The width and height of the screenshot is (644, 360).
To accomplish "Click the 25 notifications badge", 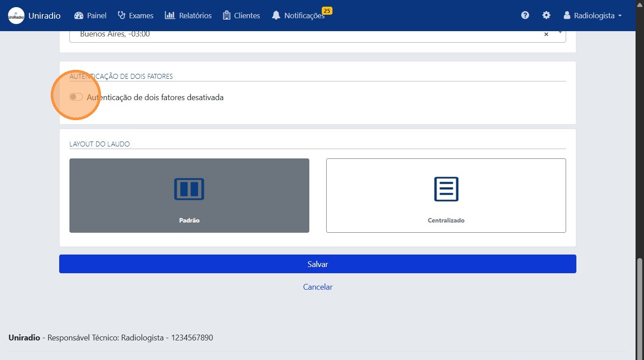I will pos(327,11).
